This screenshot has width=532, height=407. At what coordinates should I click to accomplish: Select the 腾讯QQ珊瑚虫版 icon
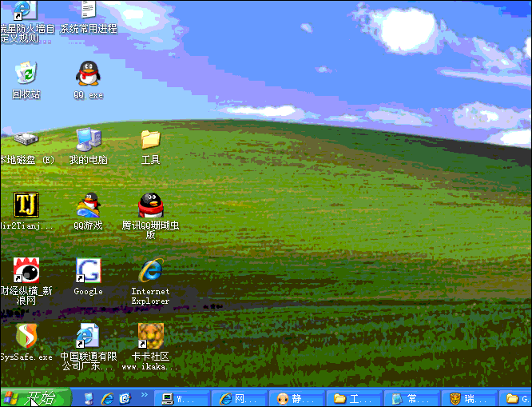[x=151, y=205]
